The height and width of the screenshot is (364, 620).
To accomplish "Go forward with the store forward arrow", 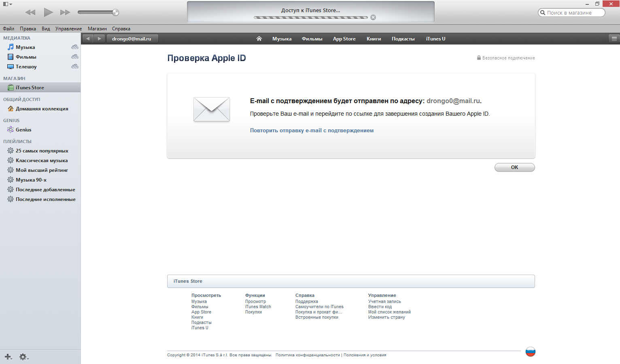I will coord(100,39).
